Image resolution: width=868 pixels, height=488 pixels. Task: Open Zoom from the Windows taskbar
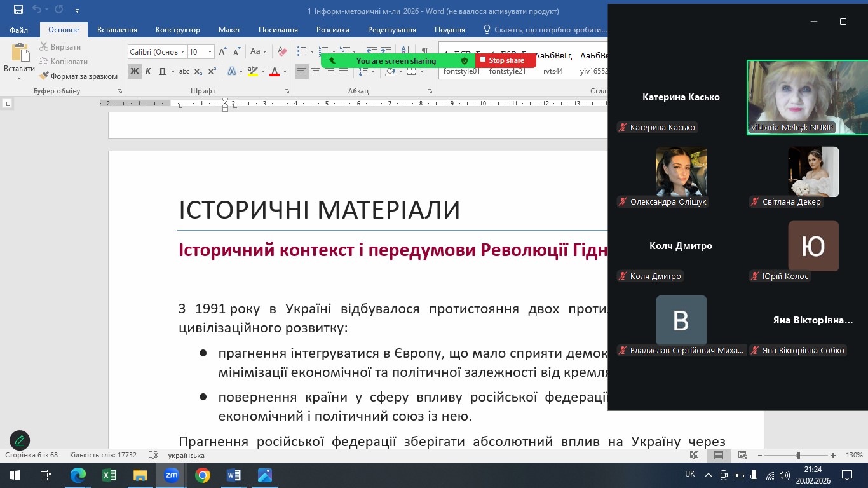pyautogui.click(x=172, y=475)
